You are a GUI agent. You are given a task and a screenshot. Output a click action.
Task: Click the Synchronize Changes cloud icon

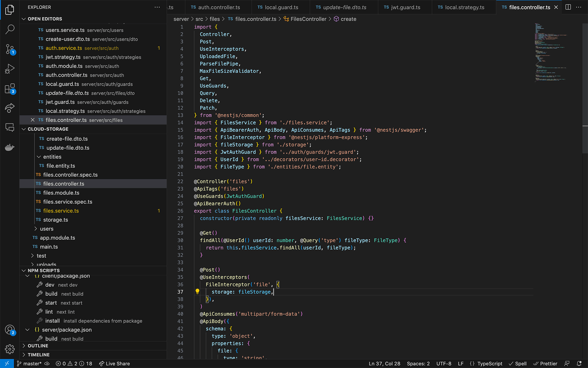pos(47,363)
